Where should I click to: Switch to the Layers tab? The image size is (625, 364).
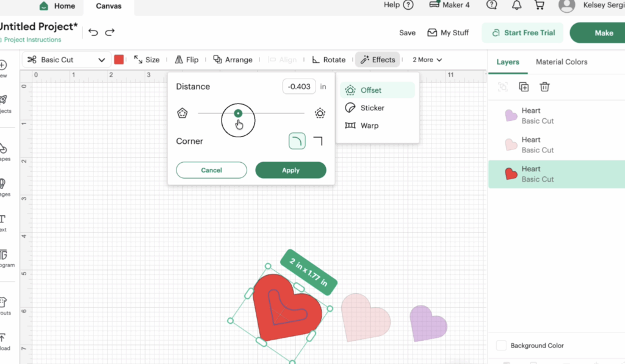pos(508,62)
